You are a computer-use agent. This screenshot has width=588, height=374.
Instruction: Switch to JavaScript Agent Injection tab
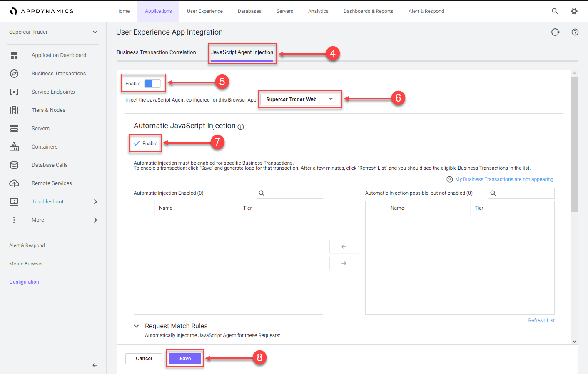(x=242, y=52)
